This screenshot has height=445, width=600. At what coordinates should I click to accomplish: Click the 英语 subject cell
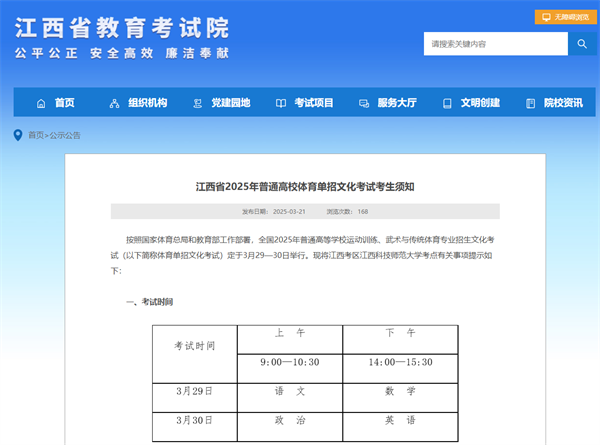tap(400, 427)
